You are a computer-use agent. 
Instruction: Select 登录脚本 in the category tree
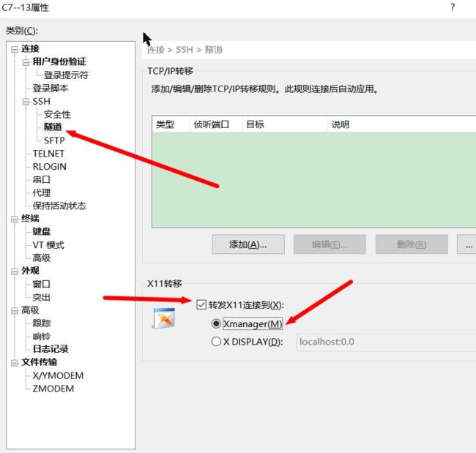point(51,89)
